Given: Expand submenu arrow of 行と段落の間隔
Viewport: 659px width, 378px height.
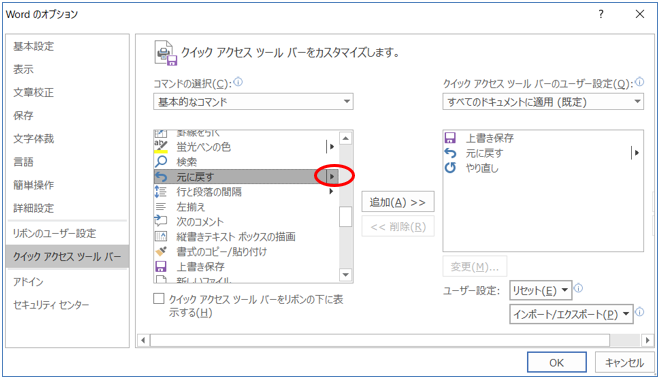Looking at the screenshot, I should point(331,192).
